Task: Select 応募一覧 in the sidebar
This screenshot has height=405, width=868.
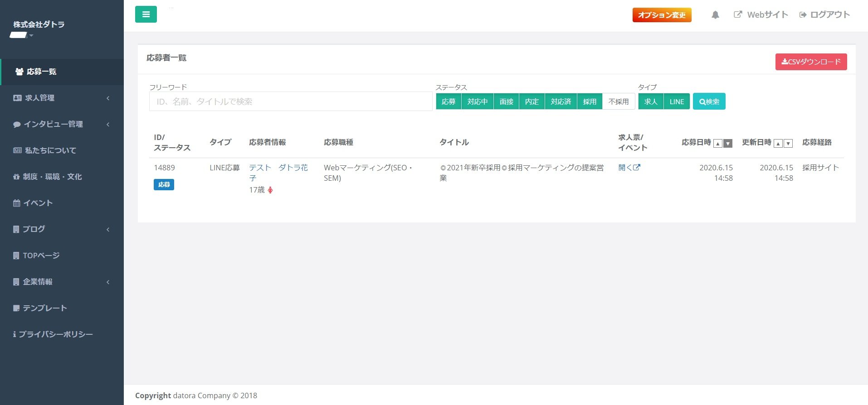Action: coord(62,72)
